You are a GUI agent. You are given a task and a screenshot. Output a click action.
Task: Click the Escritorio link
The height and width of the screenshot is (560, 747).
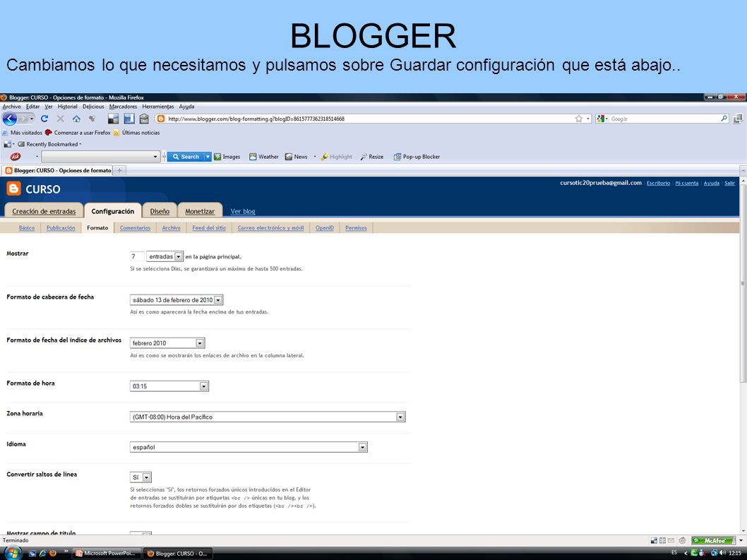(x=658, y=183)
